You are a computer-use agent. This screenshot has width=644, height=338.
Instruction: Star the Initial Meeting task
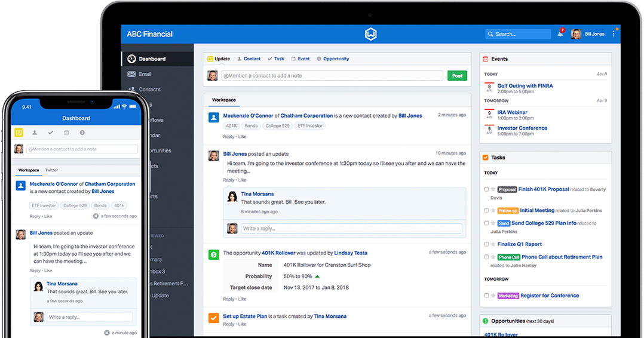(493, 211)
